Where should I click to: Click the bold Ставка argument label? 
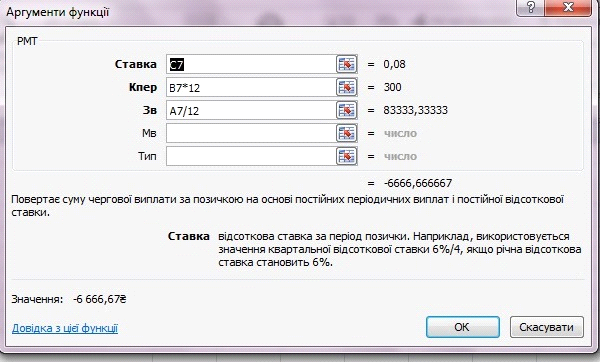pyautogui.click(x=136, y=64)
